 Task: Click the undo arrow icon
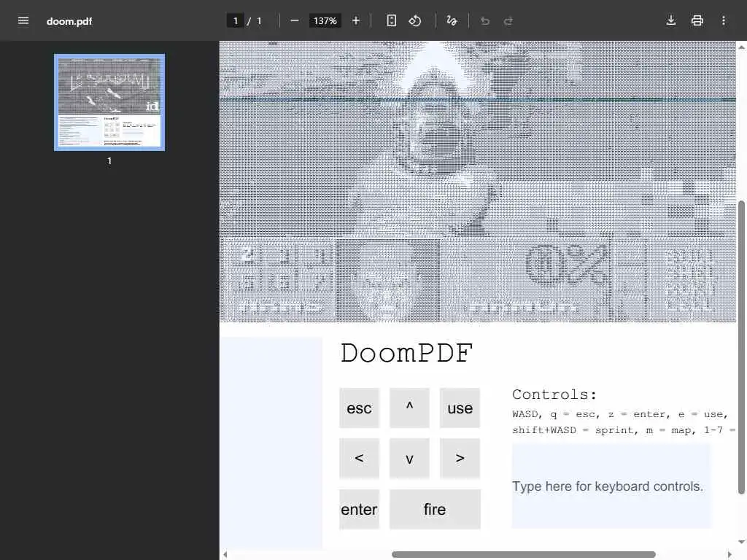[485, 21]
